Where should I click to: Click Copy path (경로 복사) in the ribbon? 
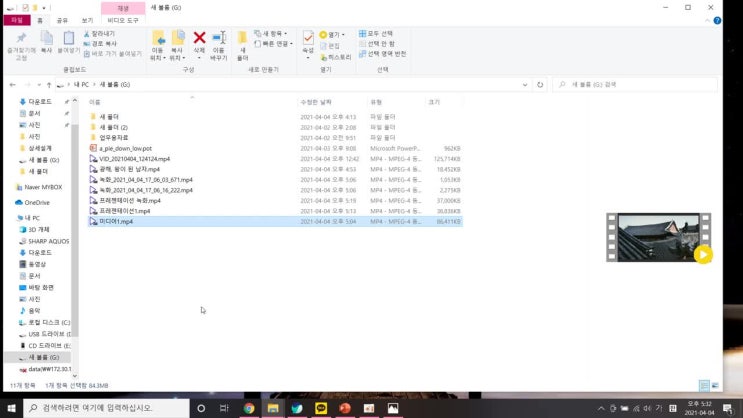[100, 44]
